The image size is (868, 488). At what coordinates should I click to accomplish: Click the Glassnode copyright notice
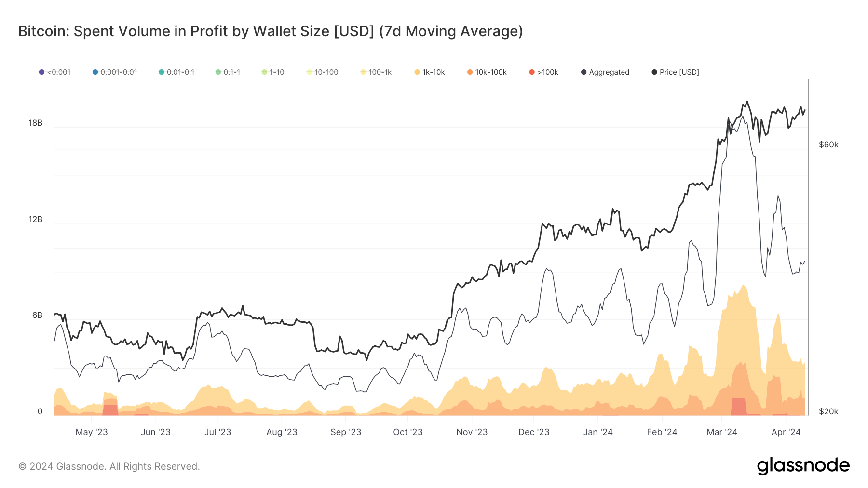click(109, 466)
